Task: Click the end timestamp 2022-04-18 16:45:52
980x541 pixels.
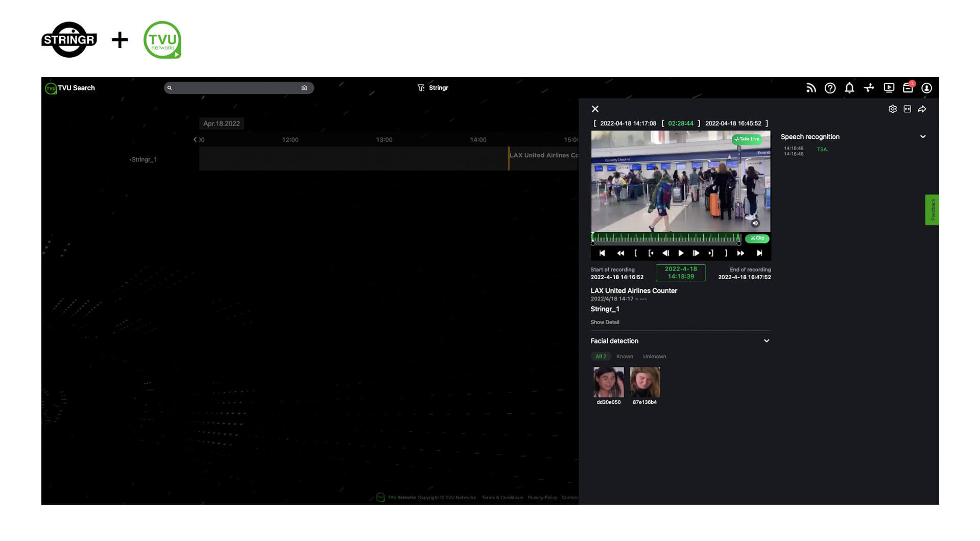Action: pyautogui.click(x=733, y=124)
